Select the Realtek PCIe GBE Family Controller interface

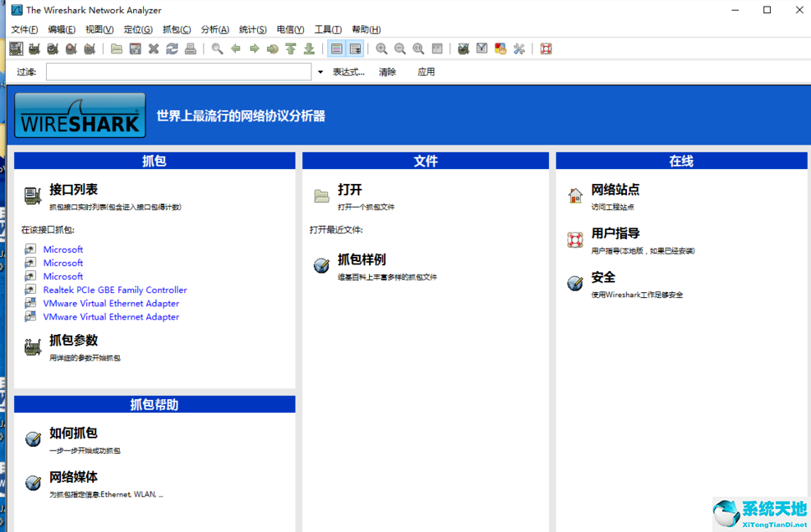(114, 290)
